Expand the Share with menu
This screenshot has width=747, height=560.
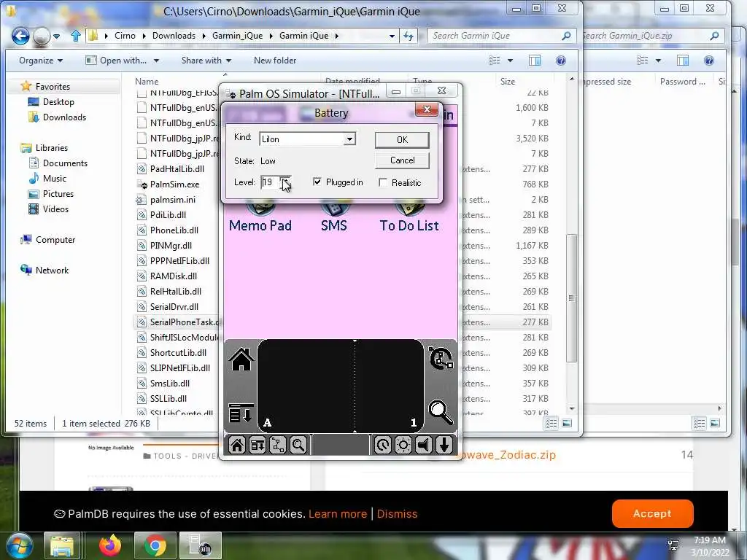point(206,61)
